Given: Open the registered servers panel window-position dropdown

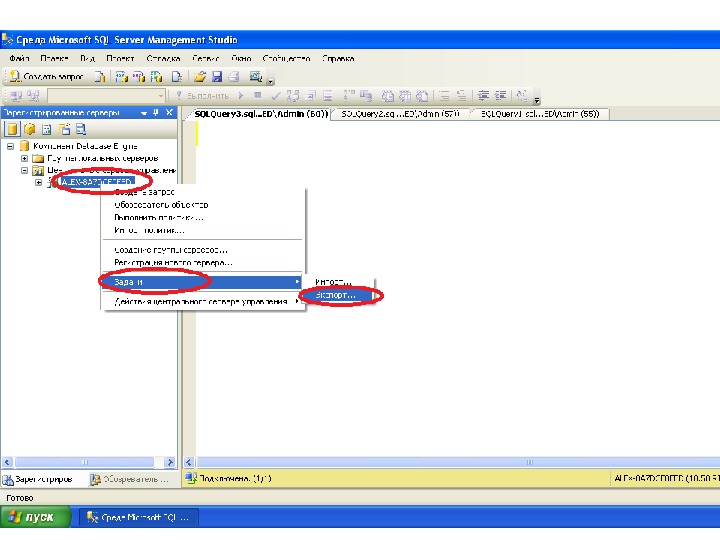Looking at the screenshot, I should (144, 113).
